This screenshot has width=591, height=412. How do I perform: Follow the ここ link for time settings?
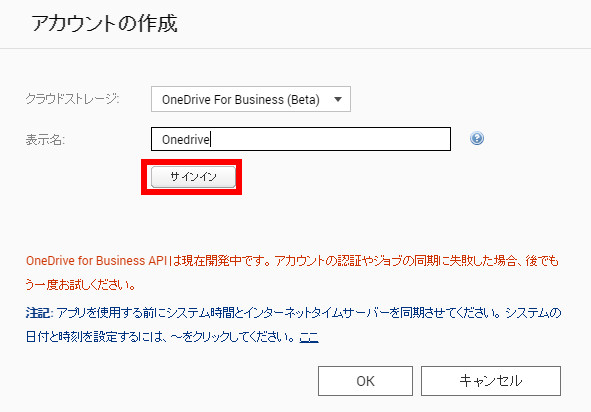(x=309, y=337)
